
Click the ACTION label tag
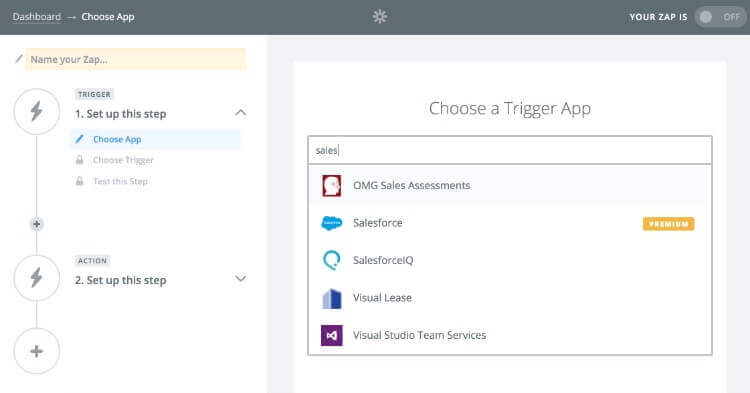click(92, 261)
